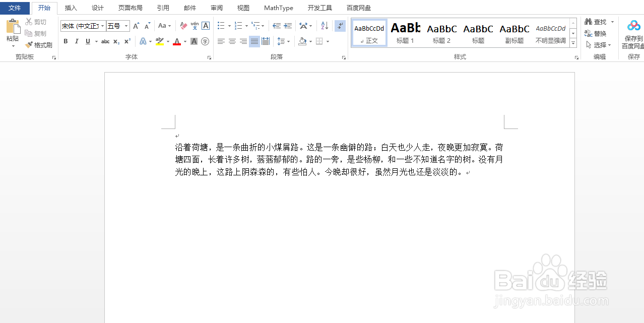Click the multilevel list icon
This screenshot has height=323, width=644.
coord(255,26)
